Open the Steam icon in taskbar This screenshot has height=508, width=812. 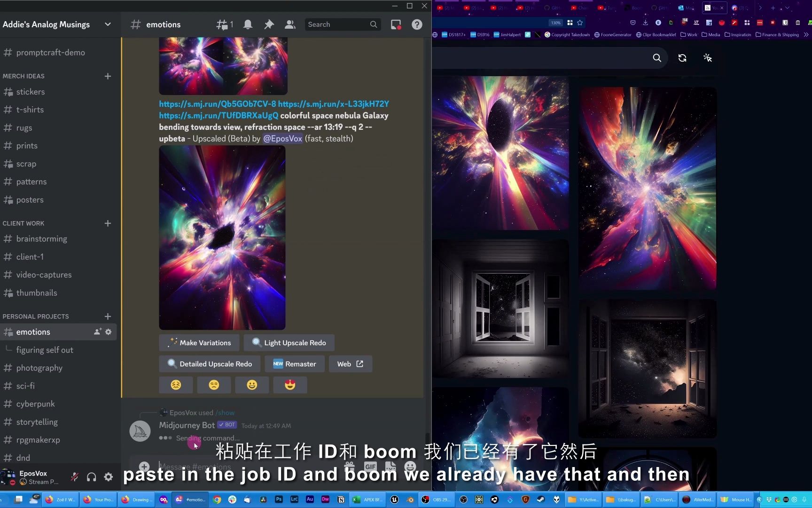click(x=541, y=500)
